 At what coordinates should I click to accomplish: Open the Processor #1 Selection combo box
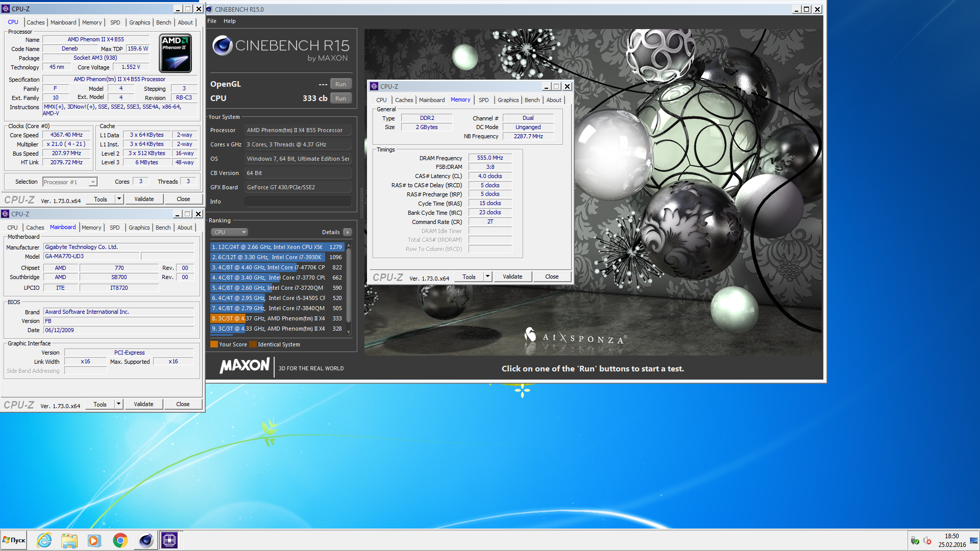70,182
